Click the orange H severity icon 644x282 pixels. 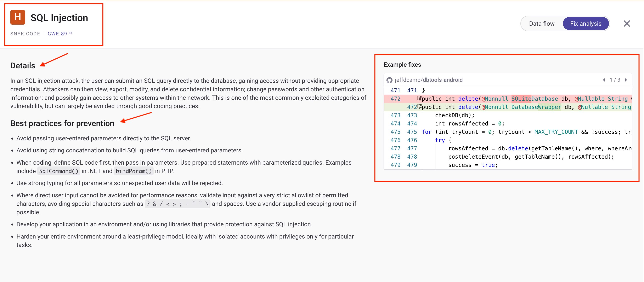[17, 17]
